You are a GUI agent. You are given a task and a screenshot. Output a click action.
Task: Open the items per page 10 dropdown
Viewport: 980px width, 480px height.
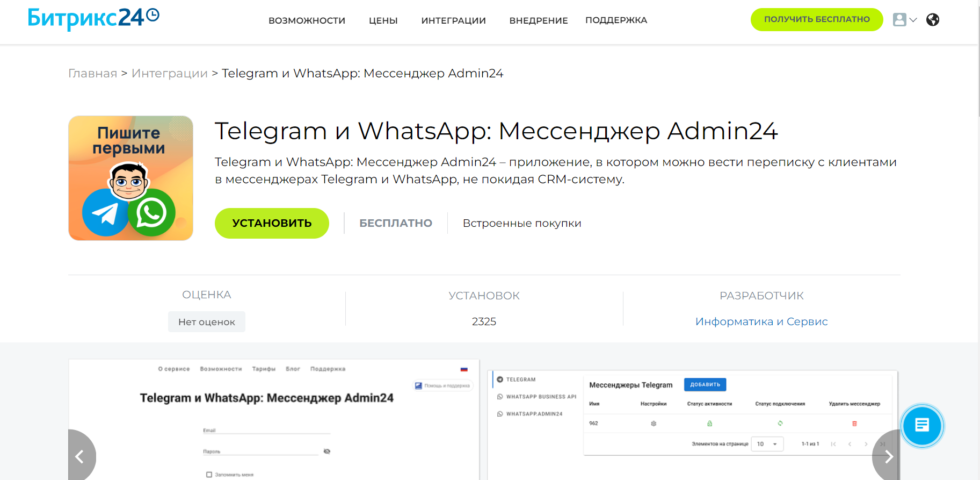click(767, 444)
